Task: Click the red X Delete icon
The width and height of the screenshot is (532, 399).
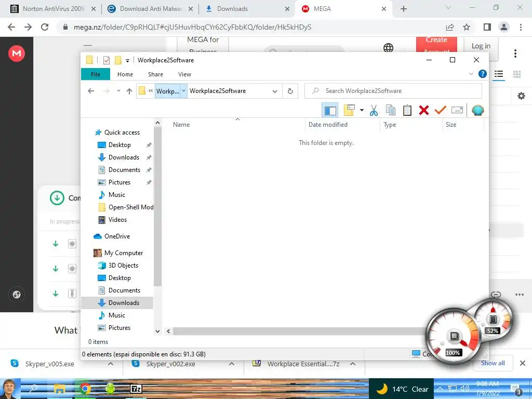Action: [424, 110]
